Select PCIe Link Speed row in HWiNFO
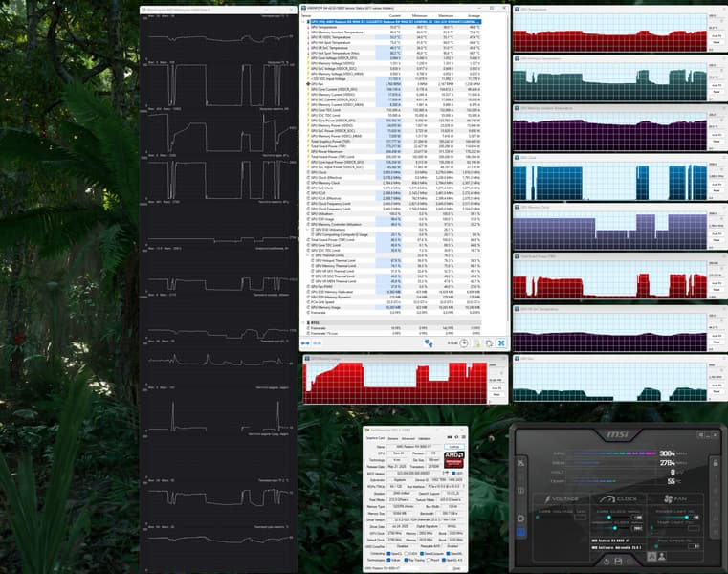Viewport: 728px width, 574px height. click(x=392, y=302)
